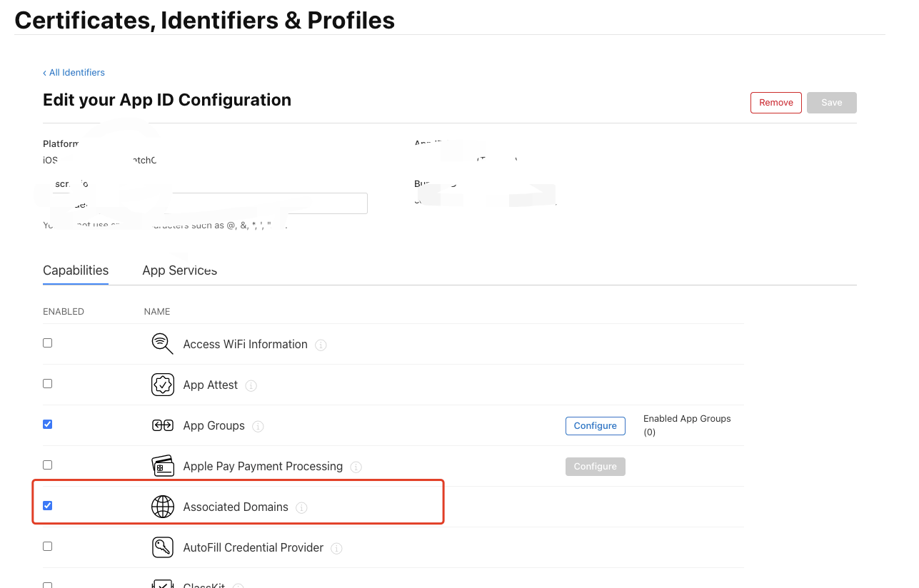Click the Apple Pay Payment Processing label
Viewport: 919px width, 588px height.
pos(263,466)
